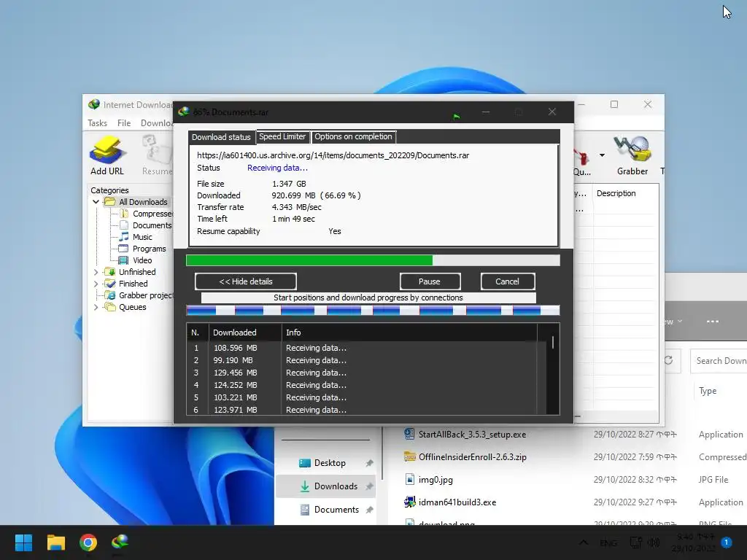The image size is (747, 560).
Task: Select the Video category
Action: (x=142, y=260)
